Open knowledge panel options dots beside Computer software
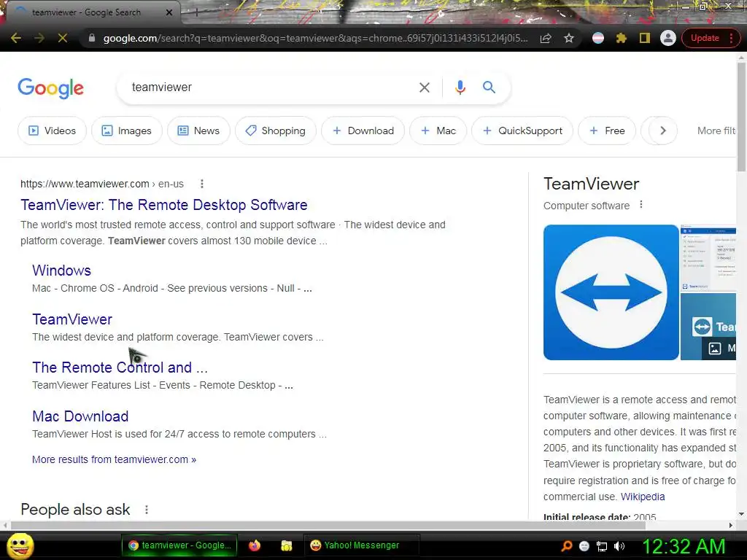Viewport: 747px width, 560px height. 641,205
